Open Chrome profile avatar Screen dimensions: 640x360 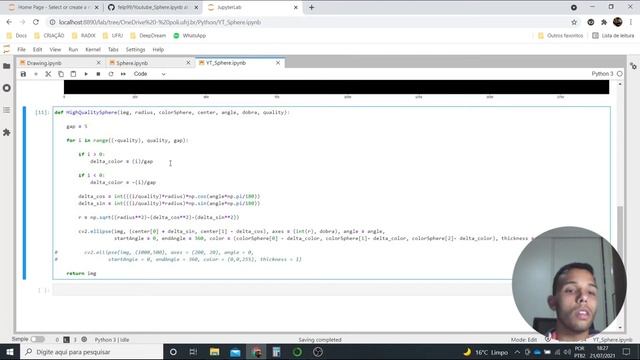tap(618, 22)
